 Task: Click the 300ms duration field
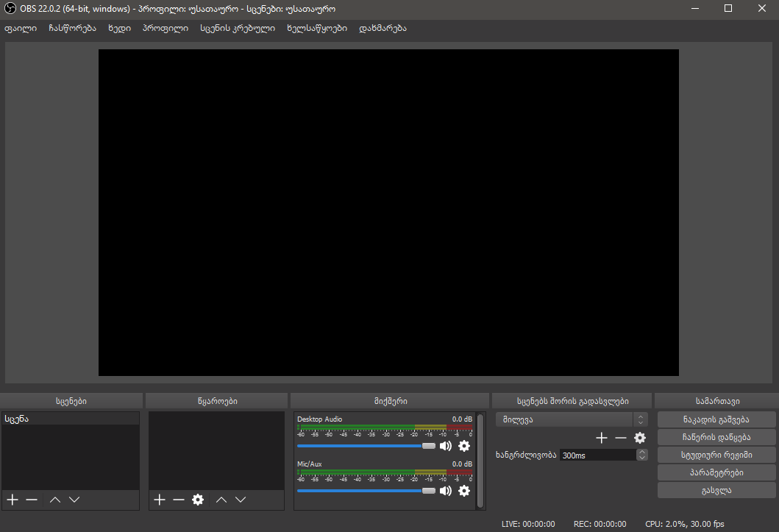[599, 455]
